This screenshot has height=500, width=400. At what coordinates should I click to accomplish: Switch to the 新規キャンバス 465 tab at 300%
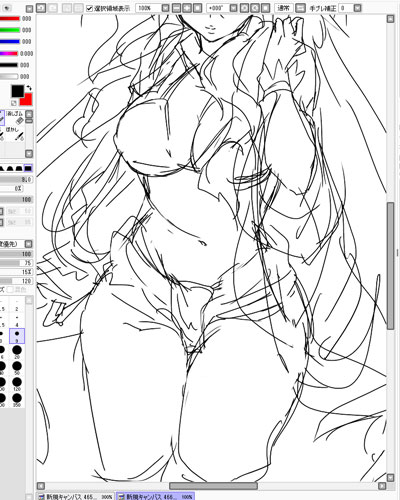pos(75,496)
